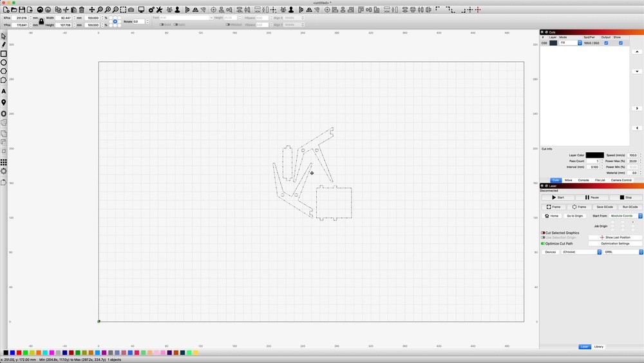The width and height of the screenshot is (644, 363).
Task: Click the Start button in Laser panel
Action: coord(558,197)
